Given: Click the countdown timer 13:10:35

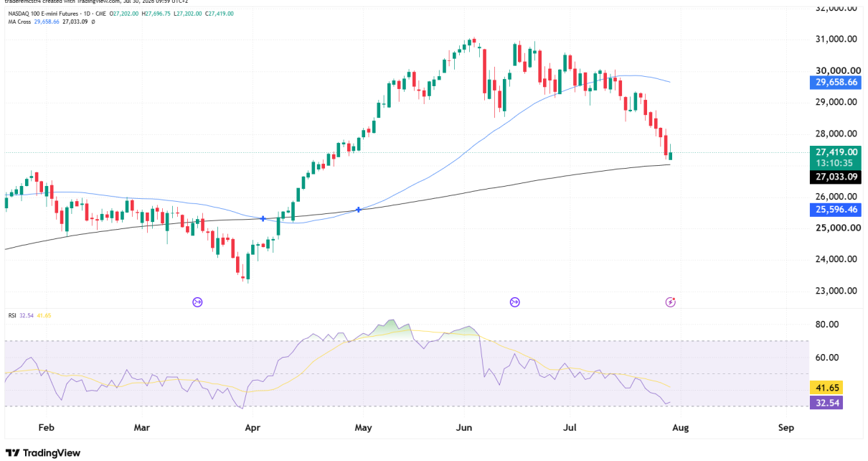Looking at the screenshot, I should [836, 162].
